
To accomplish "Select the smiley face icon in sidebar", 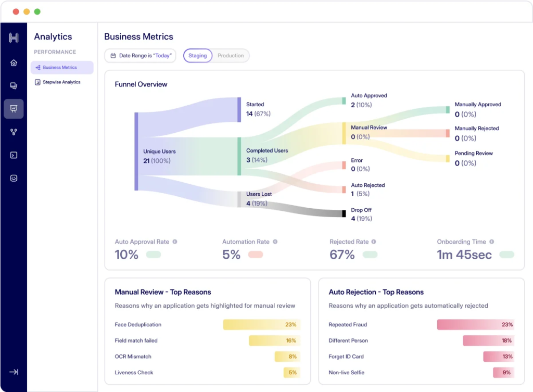I will tap(14, 178).
